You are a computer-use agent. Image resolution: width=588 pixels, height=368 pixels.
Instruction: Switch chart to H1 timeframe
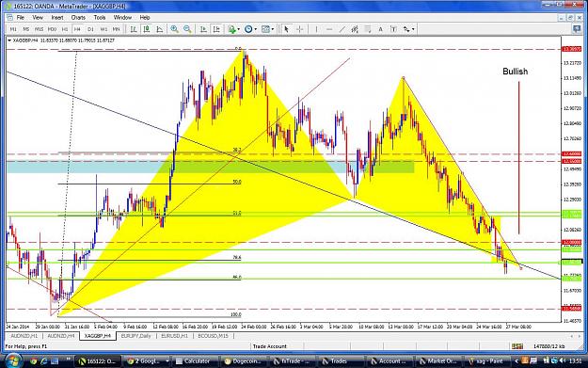(x=65, y=29)
